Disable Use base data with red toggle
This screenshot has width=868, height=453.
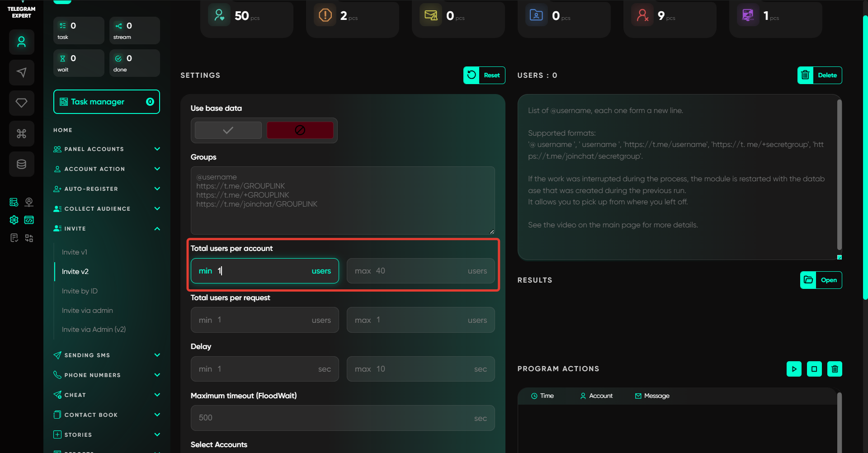click(300, 130)
